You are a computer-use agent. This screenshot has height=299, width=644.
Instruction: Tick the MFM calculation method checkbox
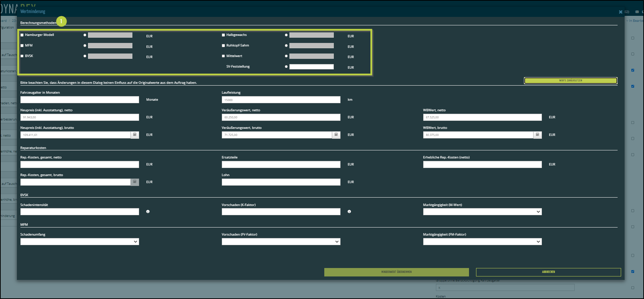(22, 46)
